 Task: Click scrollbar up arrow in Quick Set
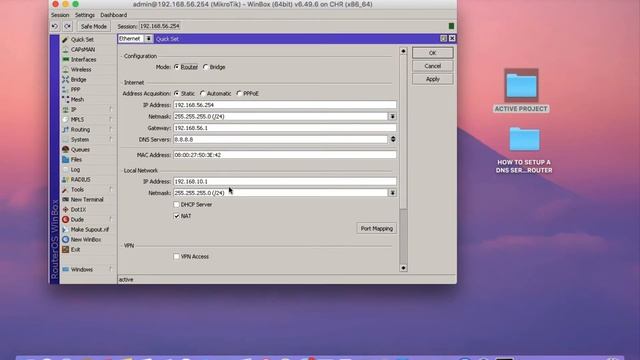pos(403,51)
